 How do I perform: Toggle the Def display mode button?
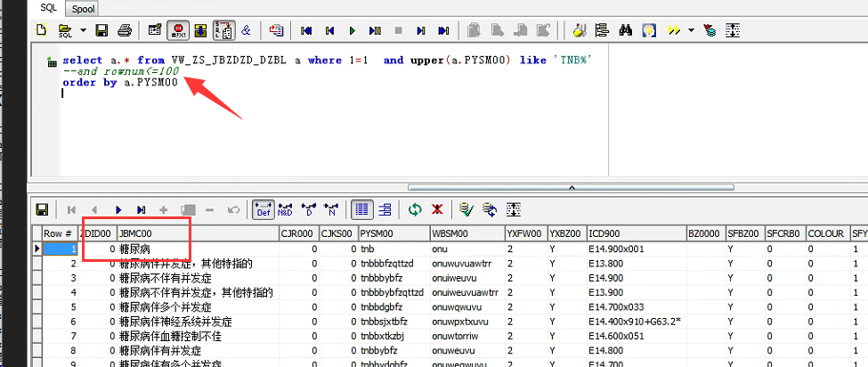(264, 209)
